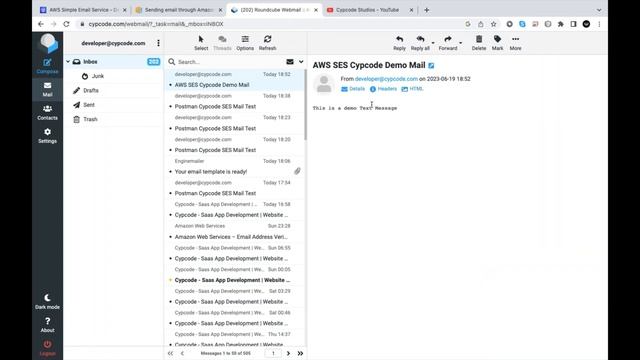Forward the message
This screenshot has height=360, width=640.
[448, 43]
